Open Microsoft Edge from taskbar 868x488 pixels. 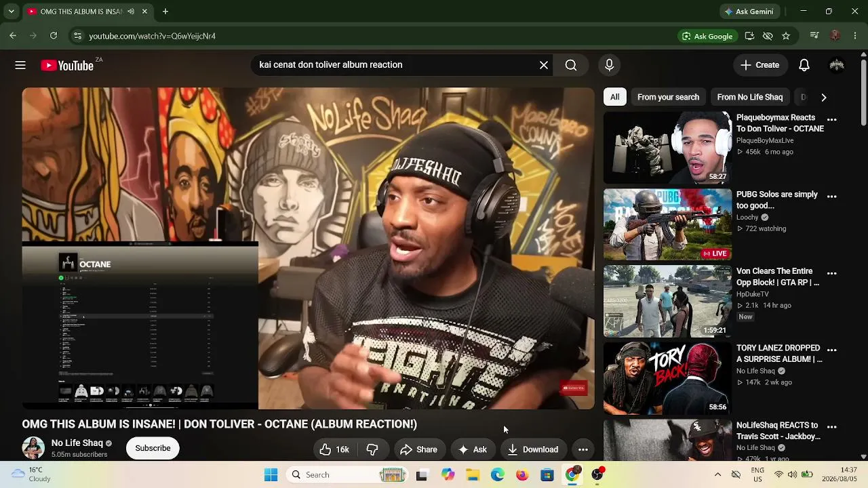[498, 474]
